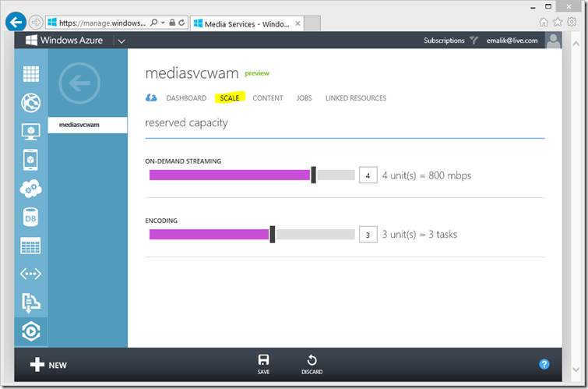Switch to the LINKED RESOURCES tab

tap(356, 98)
